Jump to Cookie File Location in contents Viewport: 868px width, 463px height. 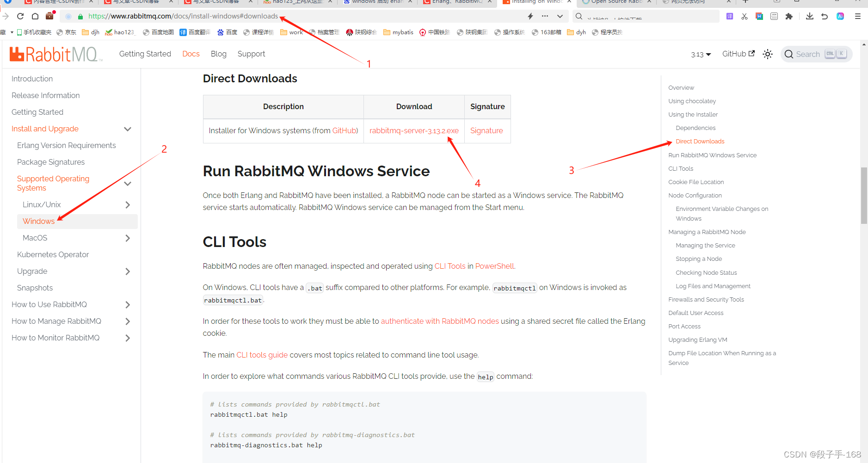(x=696, y=182)
